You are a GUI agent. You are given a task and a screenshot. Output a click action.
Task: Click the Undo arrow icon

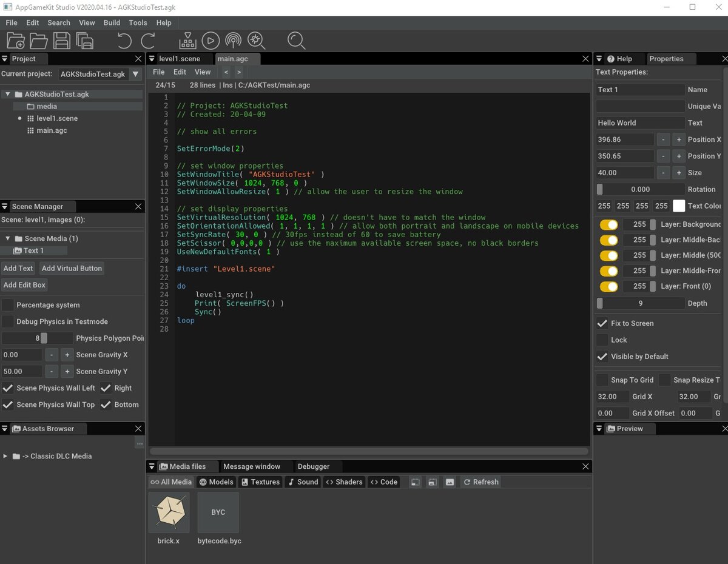click(x=124, y=41)
